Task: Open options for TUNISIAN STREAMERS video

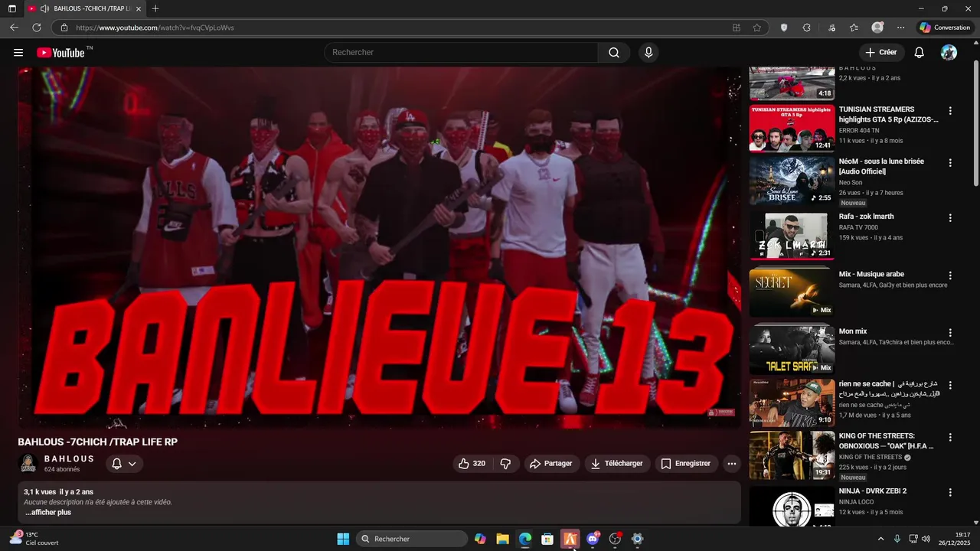Action: tap(950, 111)
